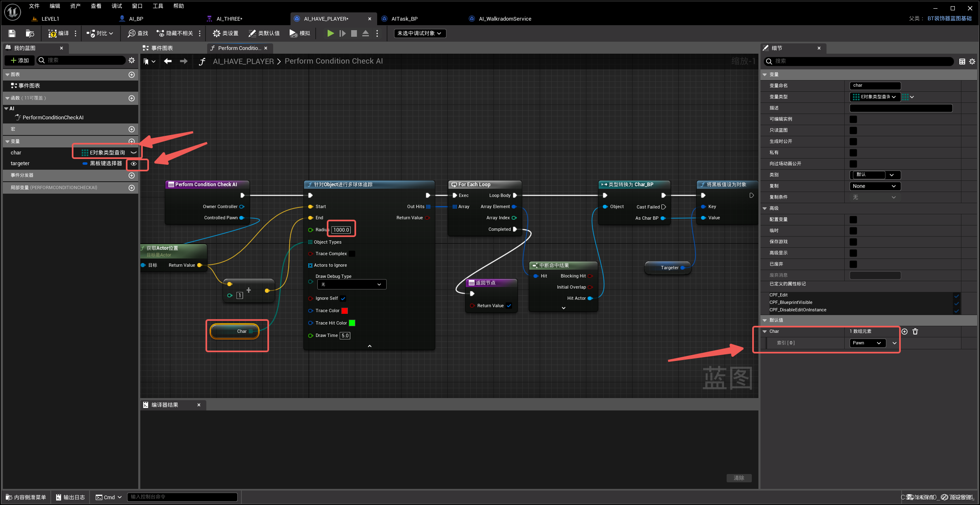Image resolution: width=980 pixels, height=505 pixels.
Task: Open the 窗口 menu
Action: [x=137, y=6]
